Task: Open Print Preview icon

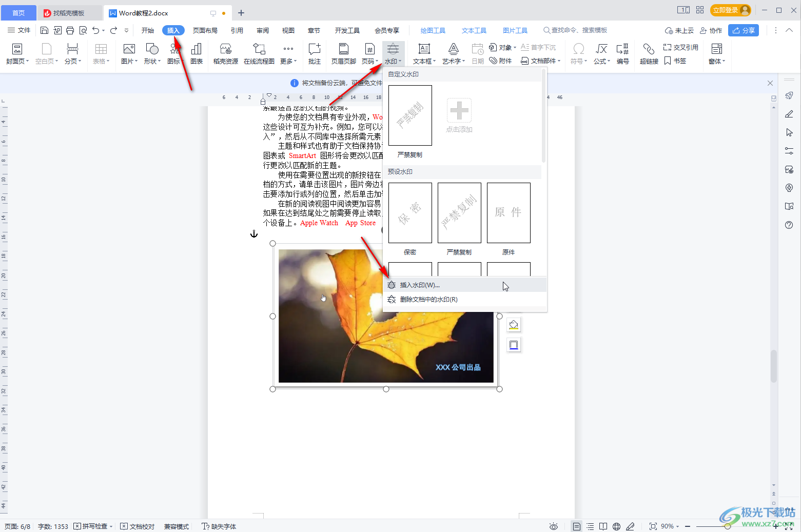Action: click(x=83, y=30)
